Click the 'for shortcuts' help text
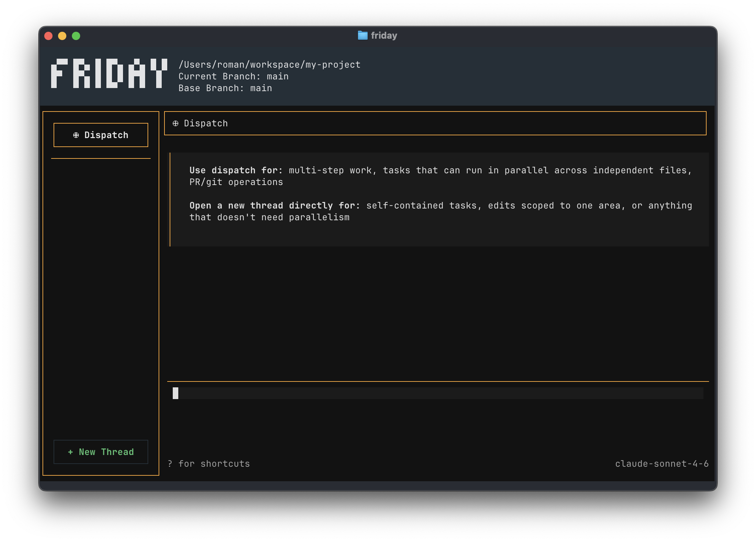 tap(214, 464)
